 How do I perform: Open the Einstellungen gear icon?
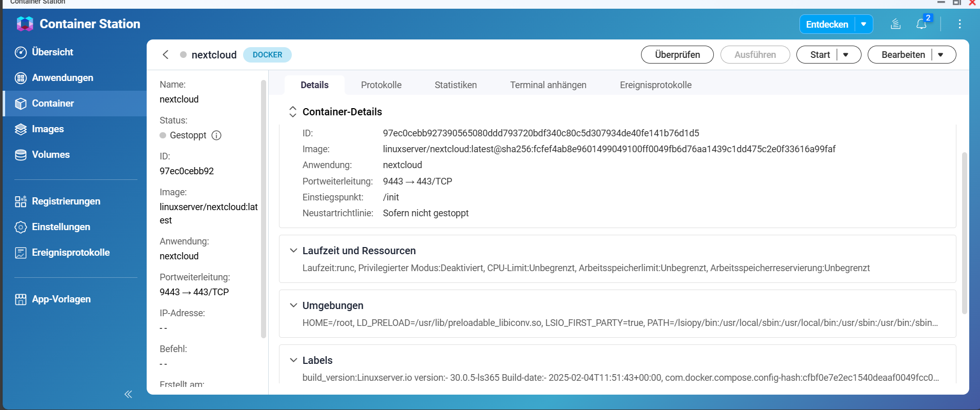21,227
